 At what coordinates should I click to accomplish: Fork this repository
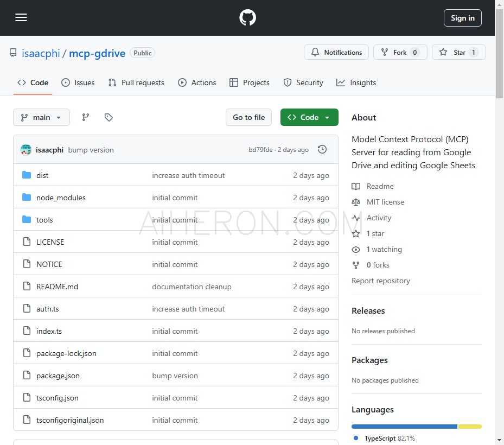click(x=400, y=53)
